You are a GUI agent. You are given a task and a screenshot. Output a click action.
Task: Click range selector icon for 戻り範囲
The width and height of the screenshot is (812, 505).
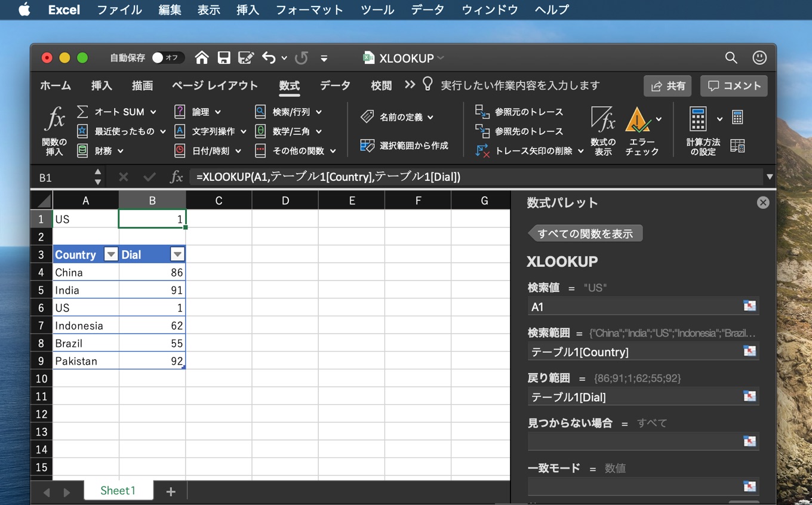click(x=749, y=396)
